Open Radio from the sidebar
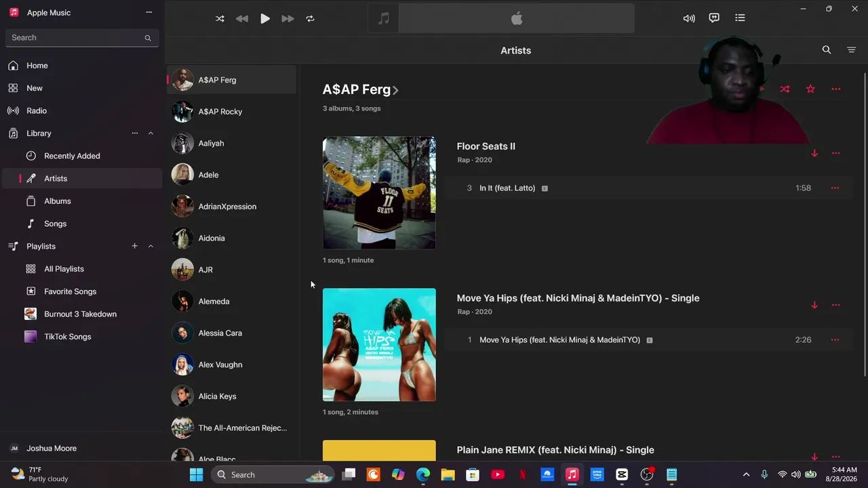This screenshot has height=488, width=868. (x=82, y=110)
